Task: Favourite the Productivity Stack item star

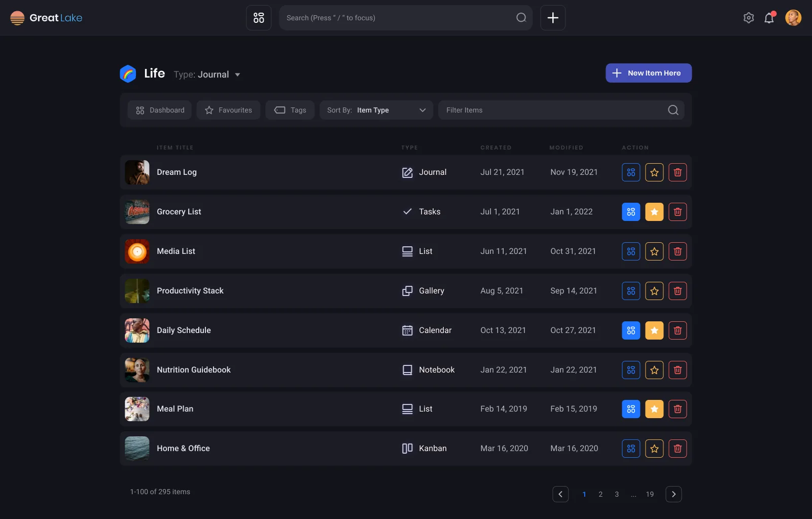Action: 654,291
